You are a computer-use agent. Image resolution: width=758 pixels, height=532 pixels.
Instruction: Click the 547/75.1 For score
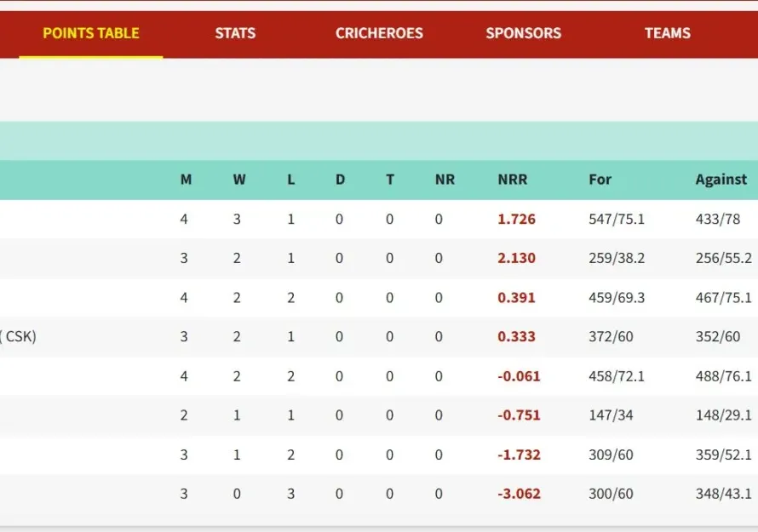pos(617,219)
